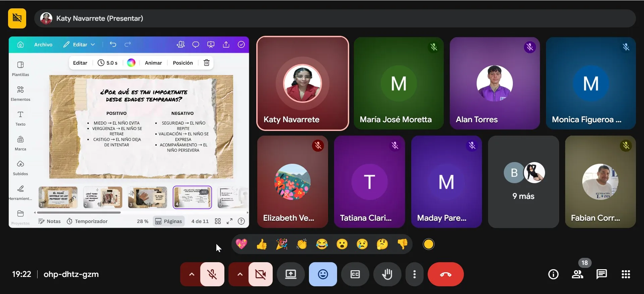Click Alan Torres's participant tile

(494, 83)
